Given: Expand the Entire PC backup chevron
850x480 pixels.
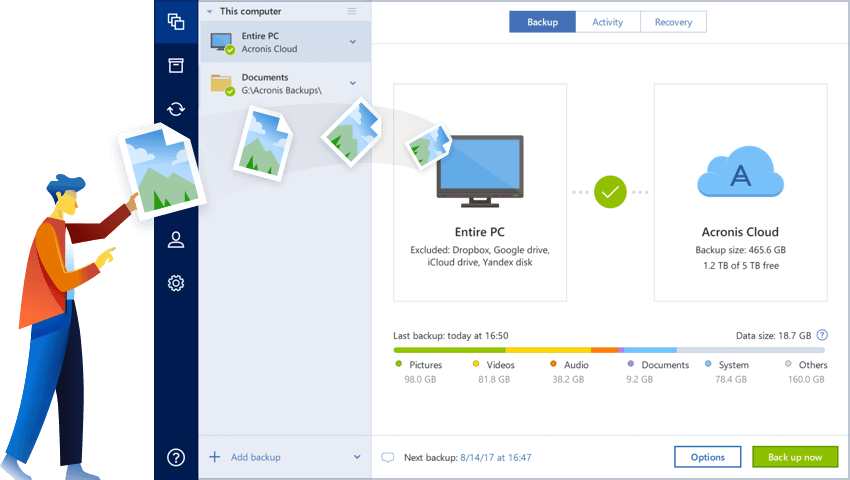Looking at the screenshot, I should coord(352,42).
